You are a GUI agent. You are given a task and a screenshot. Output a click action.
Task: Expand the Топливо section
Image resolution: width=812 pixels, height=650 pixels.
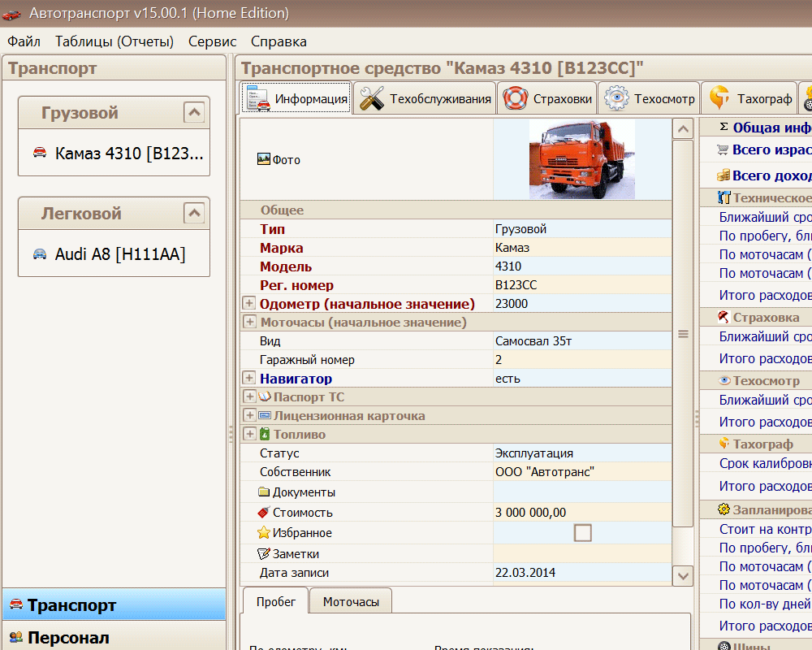tap(249, 433)
